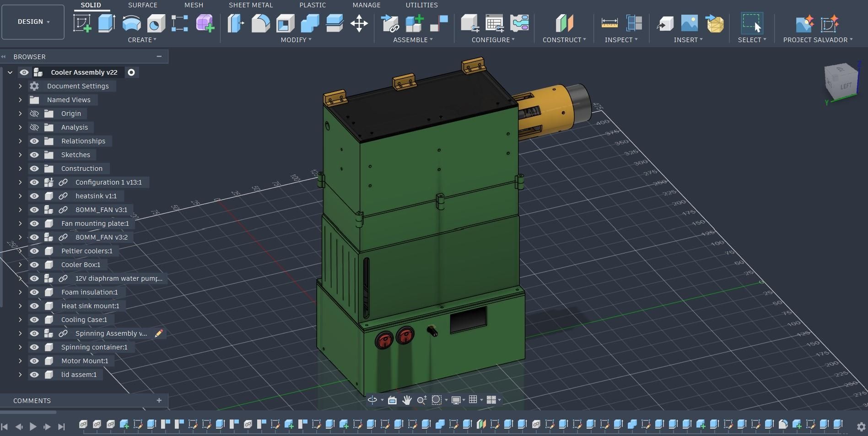Collapse the Browser panel with minus button
This screenshot has width=868, height=436.
click(x=159, y=56)
